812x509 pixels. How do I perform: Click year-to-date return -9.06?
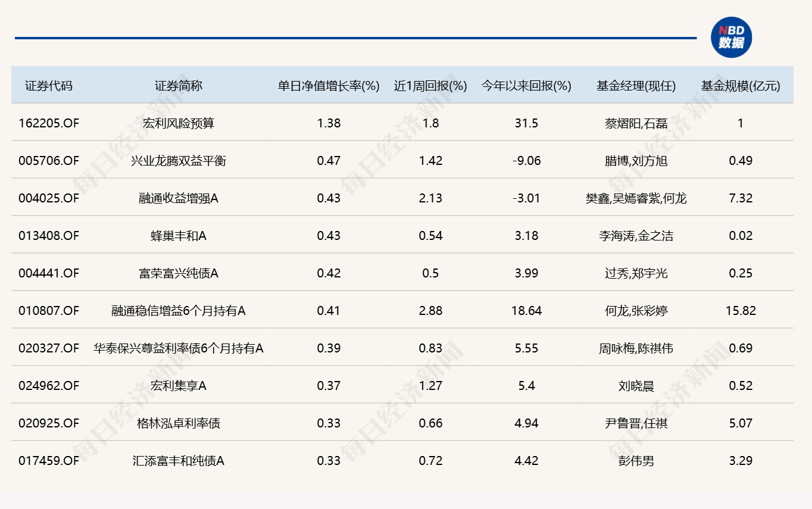526,161
